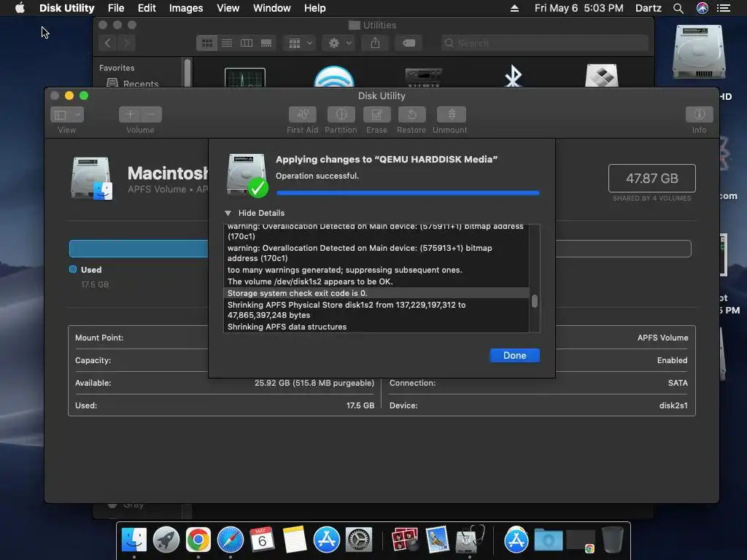Select Boot Camp Assistant in Utilities
The image size is (747, 560).
[602, 76]
